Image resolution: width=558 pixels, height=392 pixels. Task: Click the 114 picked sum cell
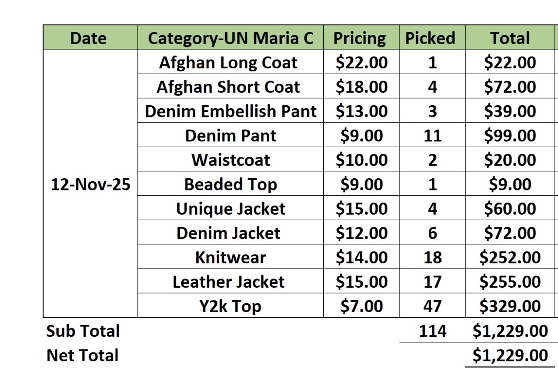pos(433,331)
